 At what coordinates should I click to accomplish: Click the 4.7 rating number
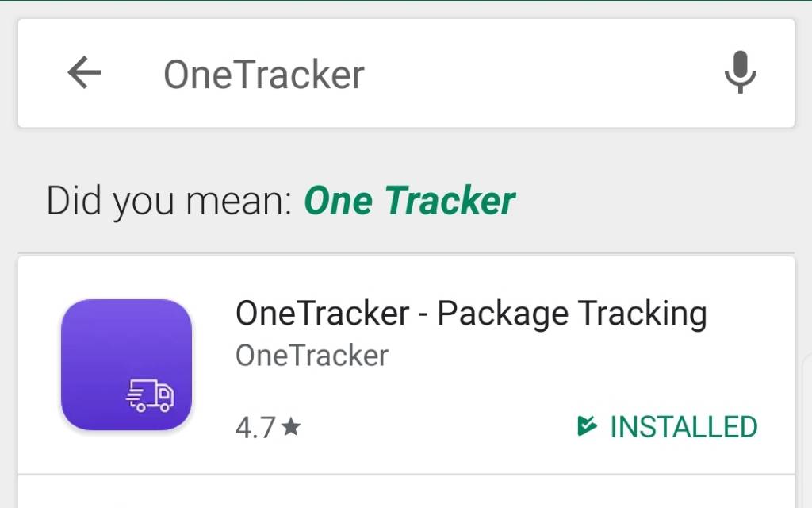pos(255,428)
